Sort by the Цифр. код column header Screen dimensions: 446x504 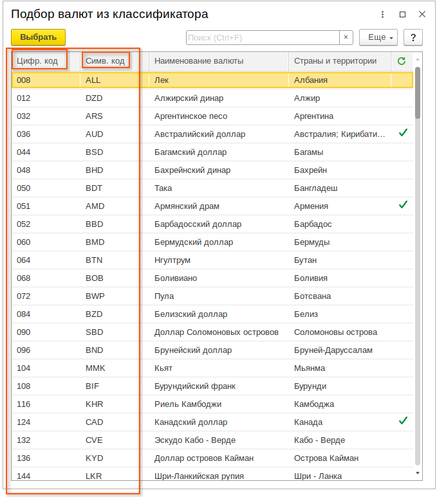37,61
